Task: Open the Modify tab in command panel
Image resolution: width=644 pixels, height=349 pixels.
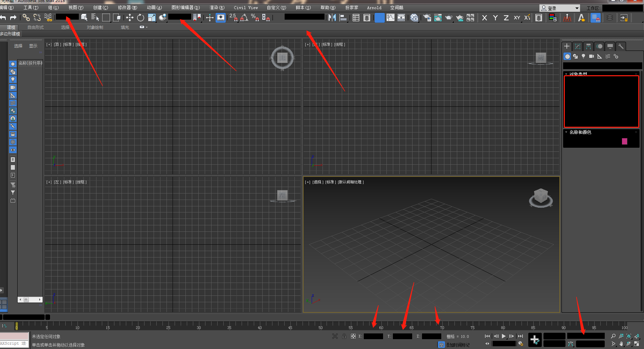Action: click(x=578, y=46)
